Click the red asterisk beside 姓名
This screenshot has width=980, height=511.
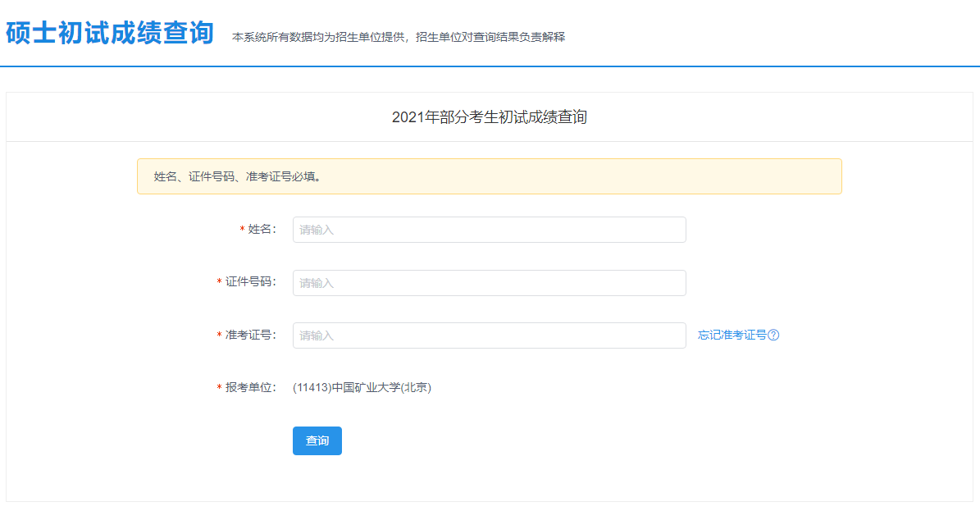tap(239, 230)
